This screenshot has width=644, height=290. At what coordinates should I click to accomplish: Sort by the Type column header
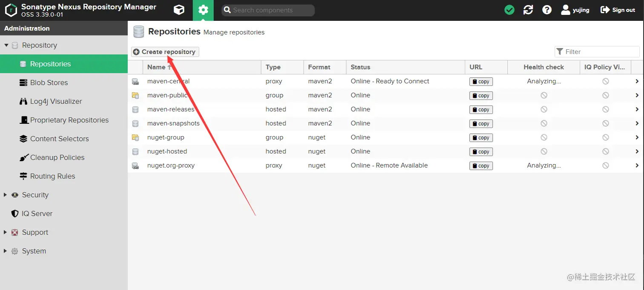pyautogui.click(x=282, y=67)
